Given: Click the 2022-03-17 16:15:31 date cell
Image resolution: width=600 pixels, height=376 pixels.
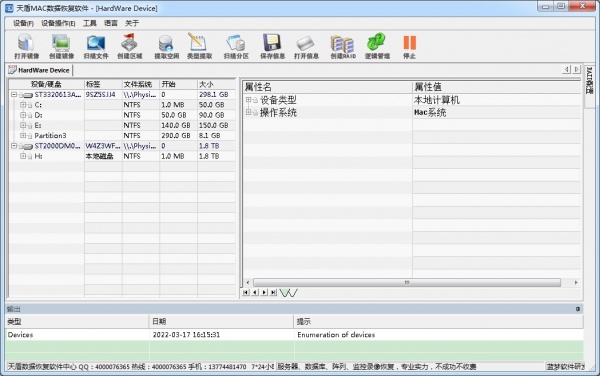Looking at the screenshot, I should click(x=186, y=335).
